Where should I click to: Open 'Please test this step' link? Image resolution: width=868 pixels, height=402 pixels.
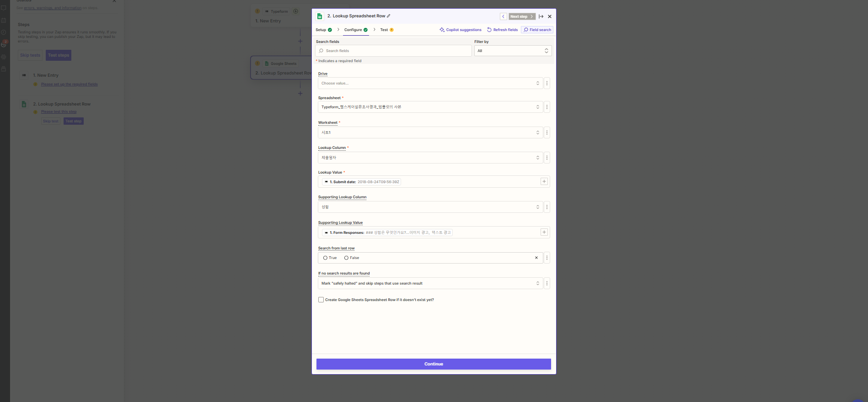pos(59,111)
